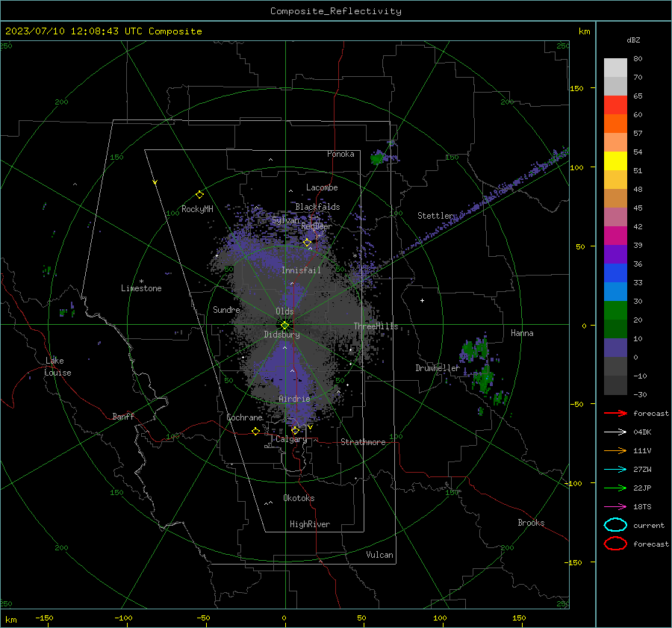Image resolution: width=672 pixels, height=628 pixels.
Task: Click the bright yellow legend swatch
Action: pyautogui.click(x=615, y=161)
